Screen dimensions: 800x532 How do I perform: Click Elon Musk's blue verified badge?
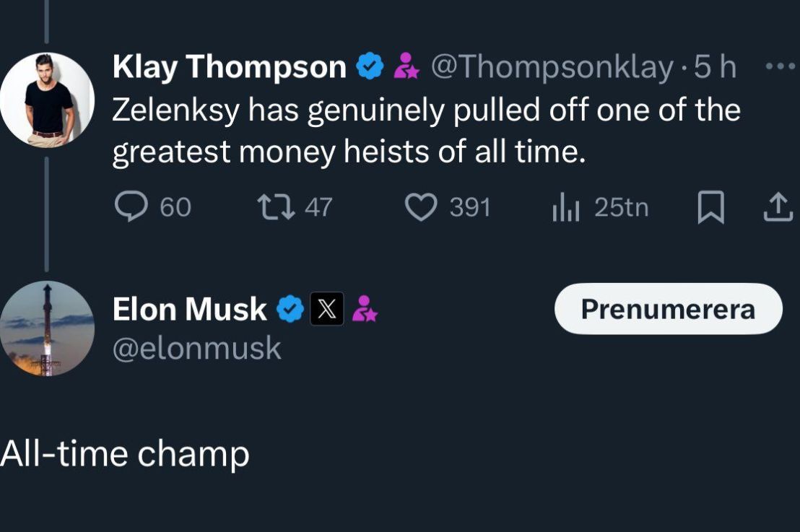coord(289,309)
